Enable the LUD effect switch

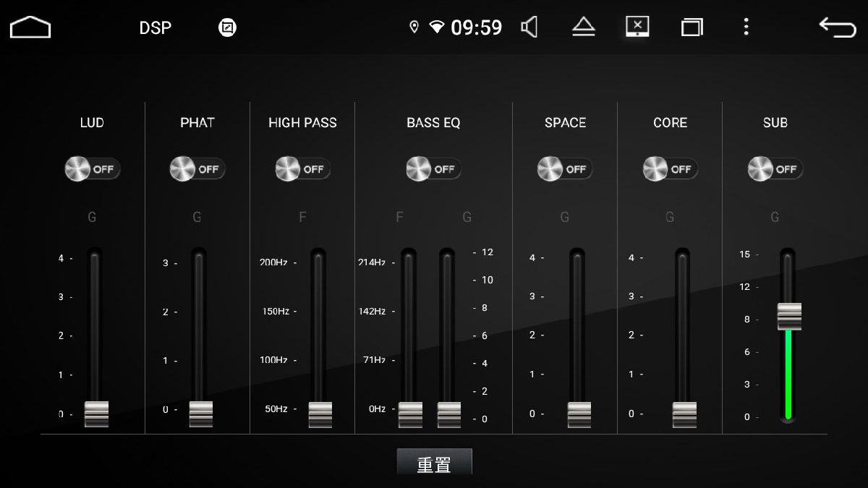coord(92,168)
